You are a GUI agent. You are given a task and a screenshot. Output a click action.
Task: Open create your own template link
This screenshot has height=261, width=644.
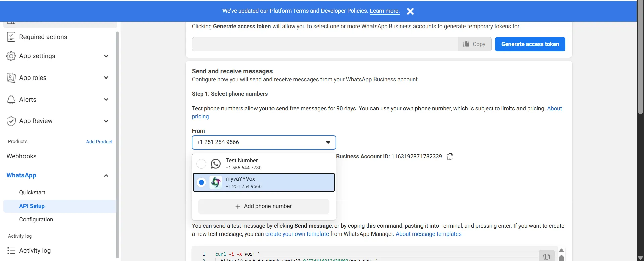(x=297, y=234)
